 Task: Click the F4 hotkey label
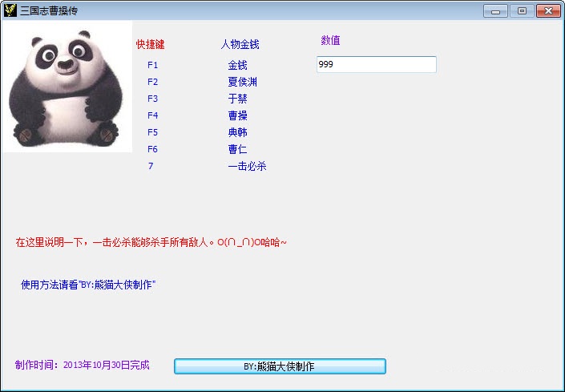153,115
